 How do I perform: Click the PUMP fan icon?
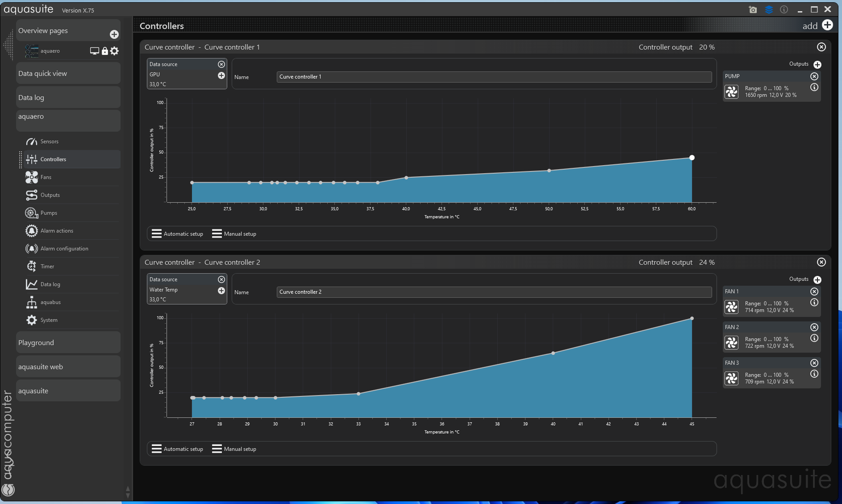coord(732,92)
